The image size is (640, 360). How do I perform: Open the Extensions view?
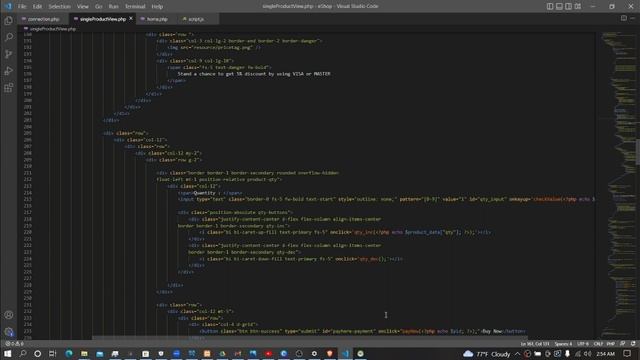coord(9,87)
